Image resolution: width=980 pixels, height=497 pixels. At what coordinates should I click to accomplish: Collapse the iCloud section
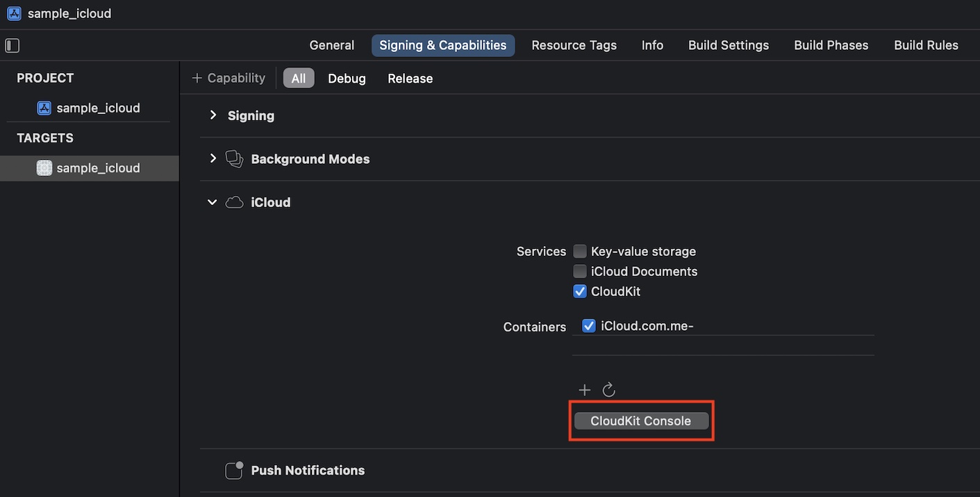point(213,202)
